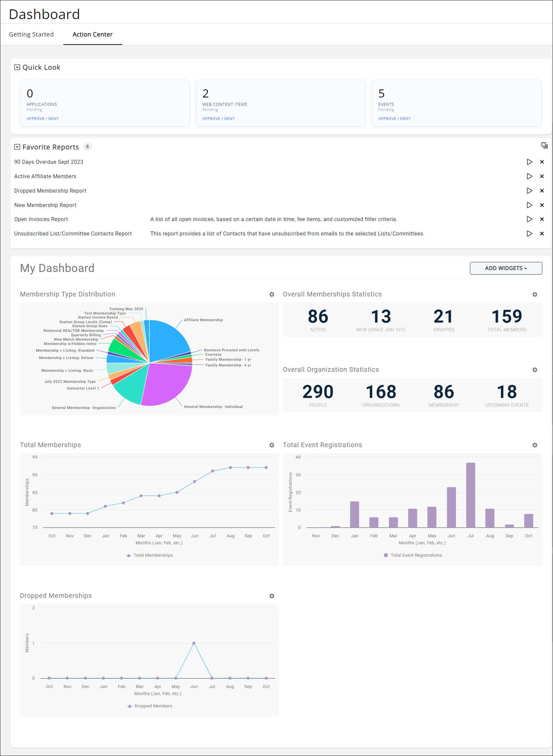Screen dimensions: 553x756
Task: Approve the pending Web Content Items
Action: click(211, 118)
